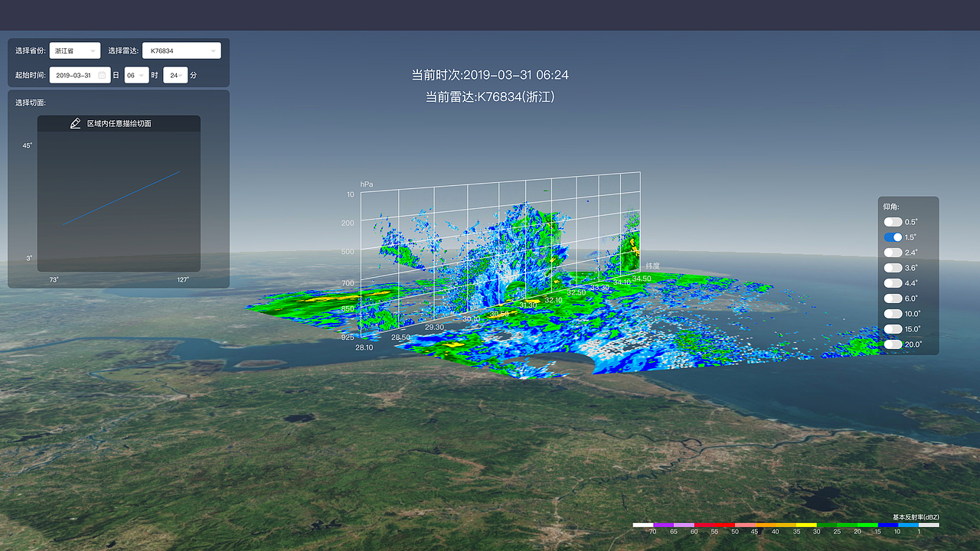The height and width of the screenshot is (551, 980).
Task: Enable the 3.6° elevation angle switch
Action: [893, 268]
